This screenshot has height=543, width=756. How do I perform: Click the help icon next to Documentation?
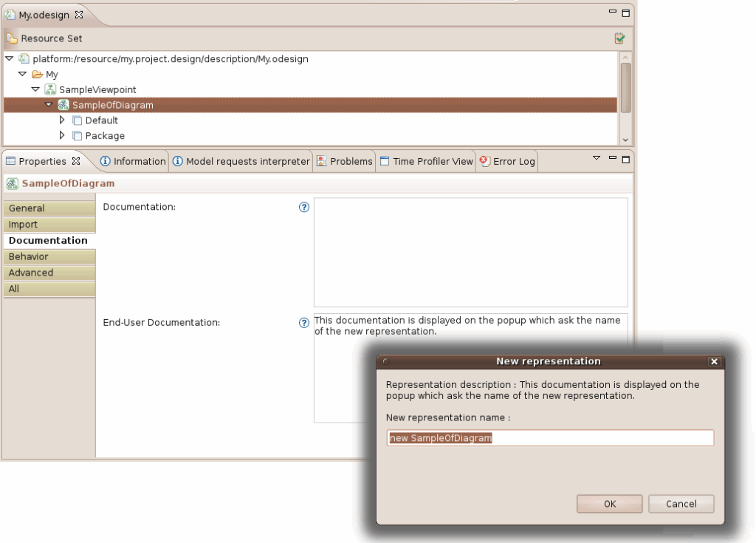point(303,208)
